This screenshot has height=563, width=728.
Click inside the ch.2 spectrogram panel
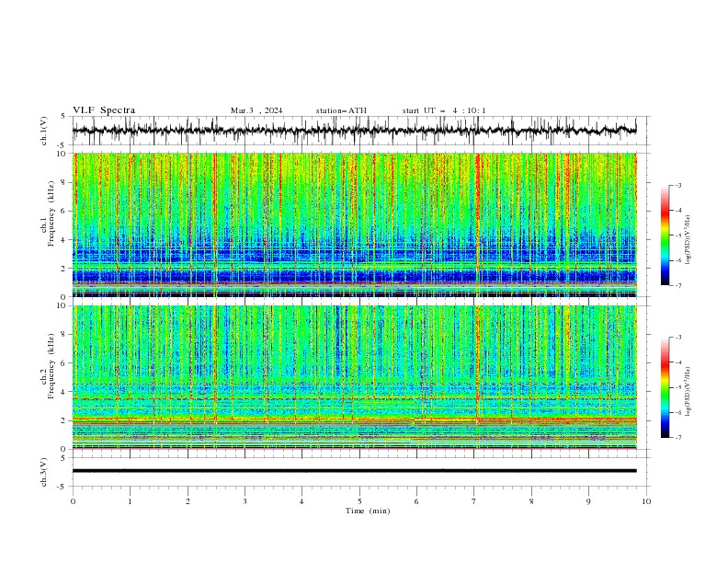pos(354,377)
